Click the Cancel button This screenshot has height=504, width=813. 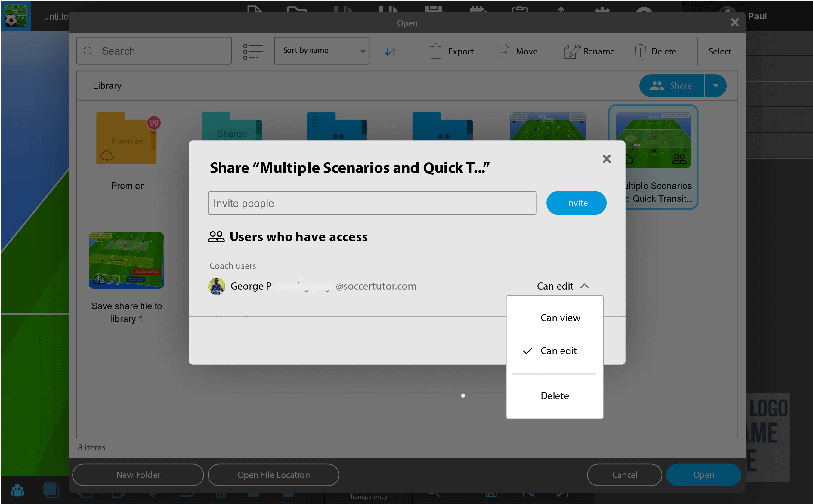pyautogui.click(x=624, y=474)
